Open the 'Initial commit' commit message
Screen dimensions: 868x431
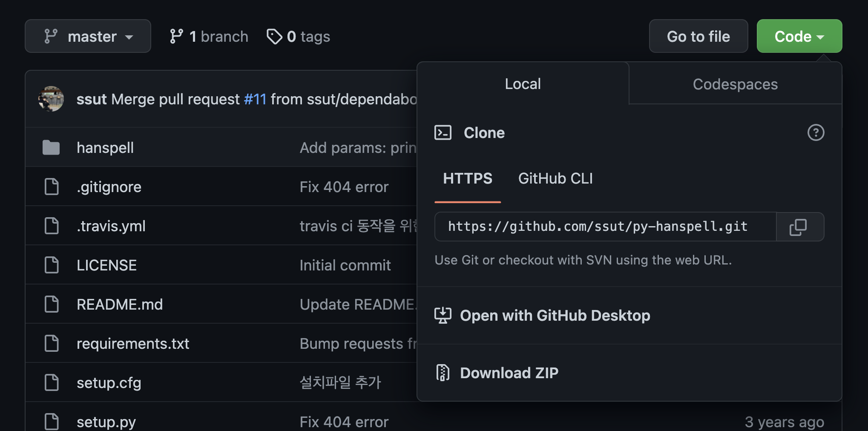(345, 265)
